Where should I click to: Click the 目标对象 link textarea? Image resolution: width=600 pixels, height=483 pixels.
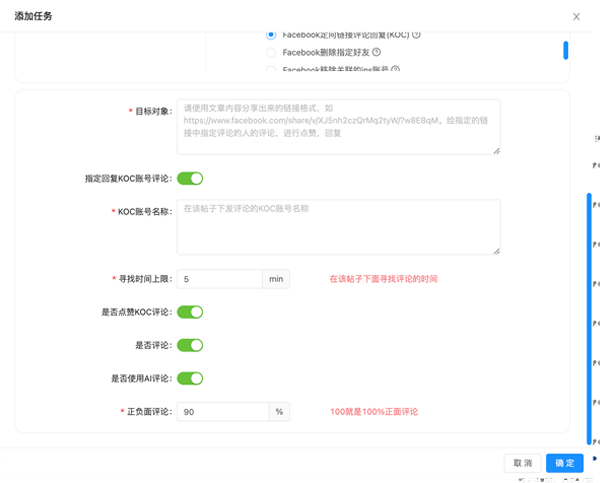pos(339,127)
